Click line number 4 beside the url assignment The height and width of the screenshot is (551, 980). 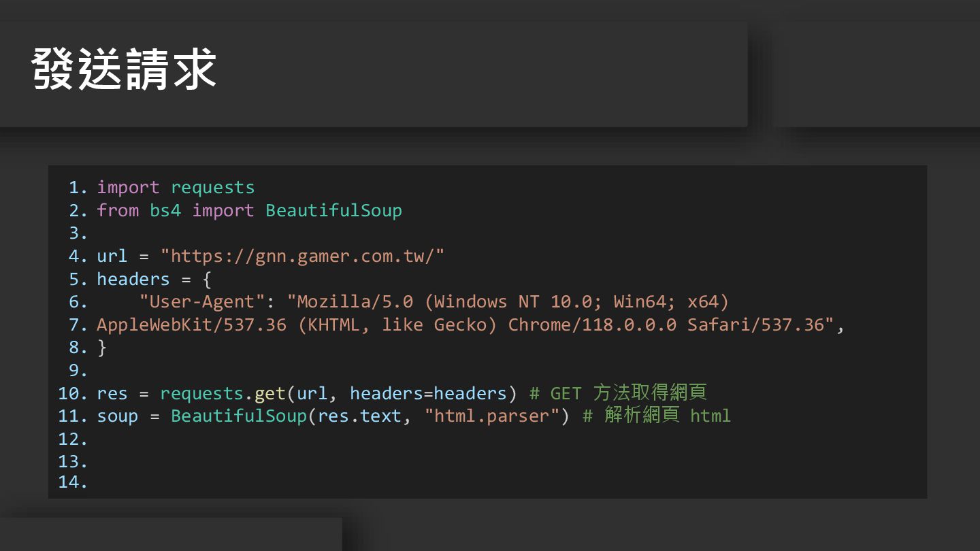pos(78,256)
